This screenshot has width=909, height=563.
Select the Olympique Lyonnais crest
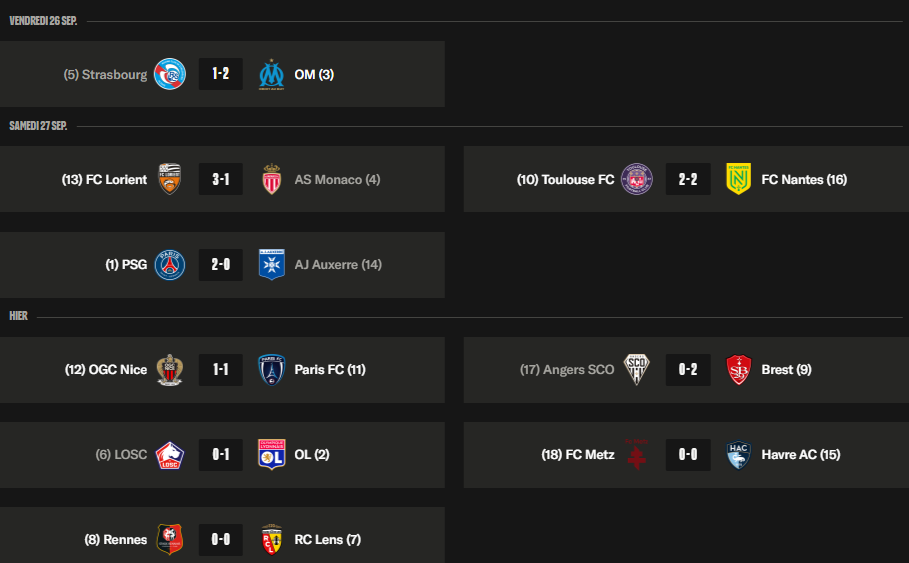point(271,455)
